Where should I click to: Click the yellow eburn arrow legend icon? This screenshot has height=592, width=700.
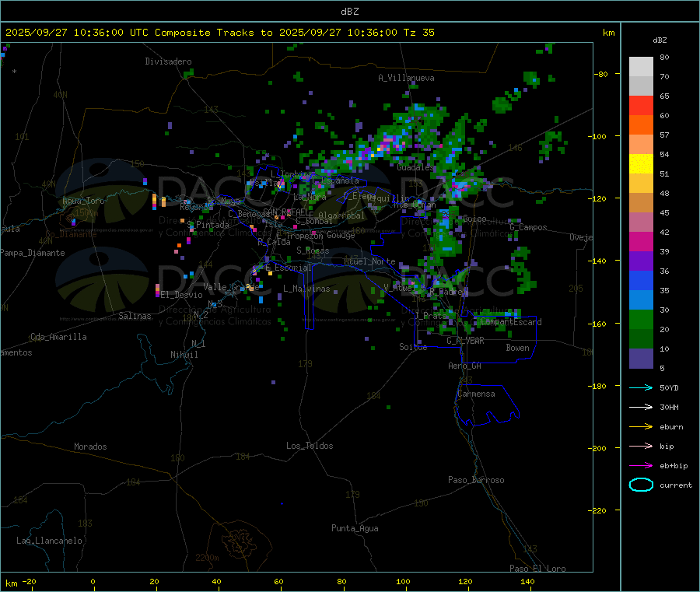tap(641, 426)
